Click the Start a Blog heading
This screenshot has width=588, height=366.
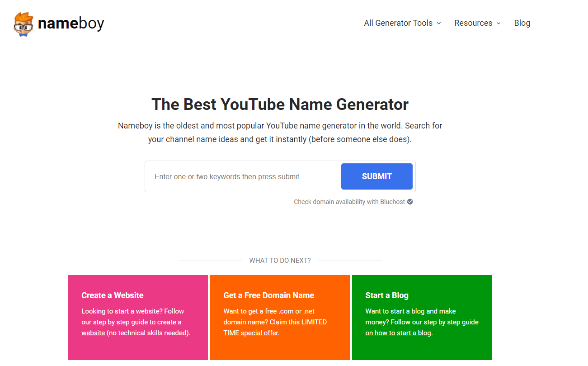pyautogui.click(x=387, y=295)
